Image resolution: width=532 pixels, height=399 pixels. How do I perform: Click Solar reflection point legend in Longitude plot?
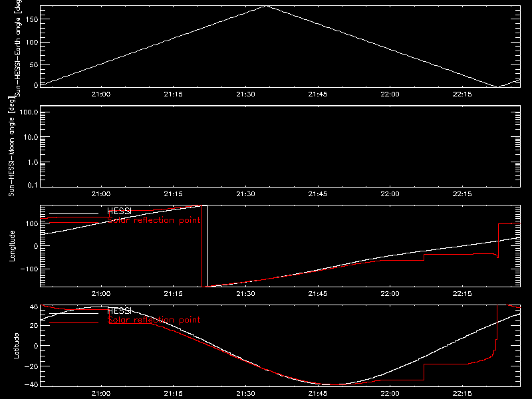(154, 220)
